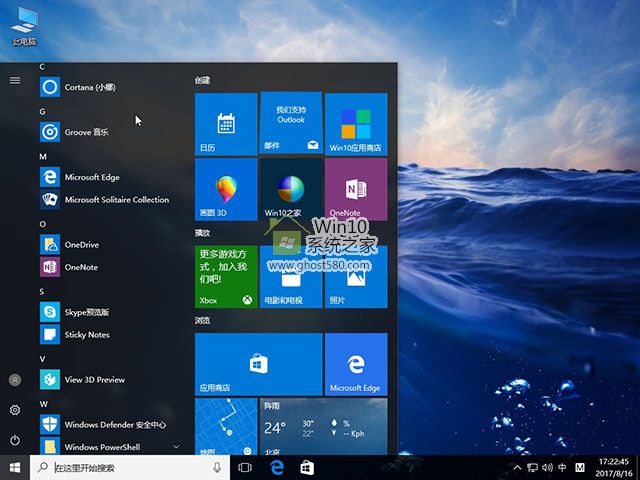Open Task View on the taskbar
The image size is (640, 480).
point(245,468)
